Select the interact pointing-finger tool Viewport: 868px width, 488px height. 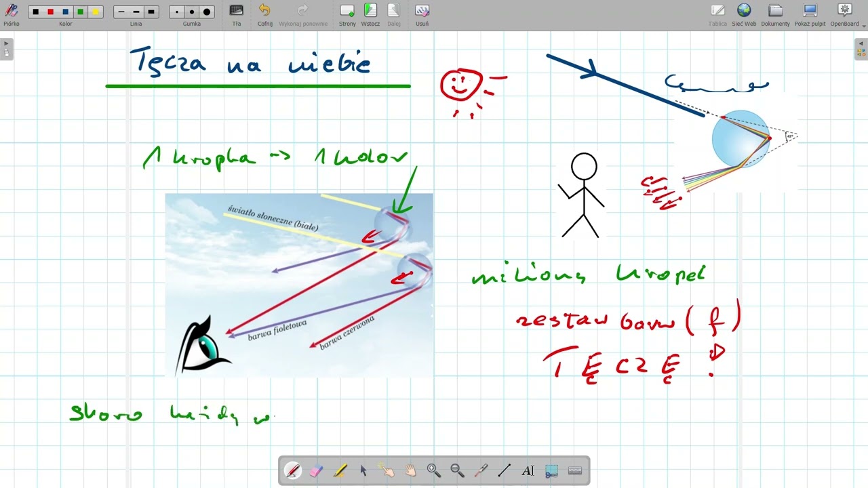pos(387,470)
